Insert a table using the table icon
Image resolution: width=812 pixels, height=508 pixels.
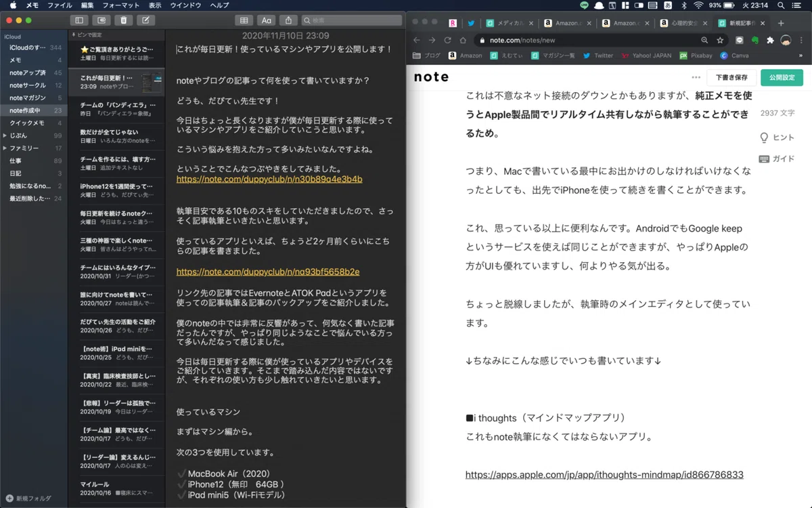[x=244, y=20]
